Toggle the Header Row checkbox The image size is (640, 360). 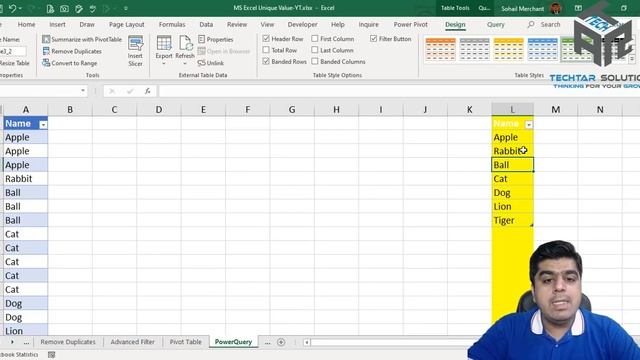click(266, 39)
